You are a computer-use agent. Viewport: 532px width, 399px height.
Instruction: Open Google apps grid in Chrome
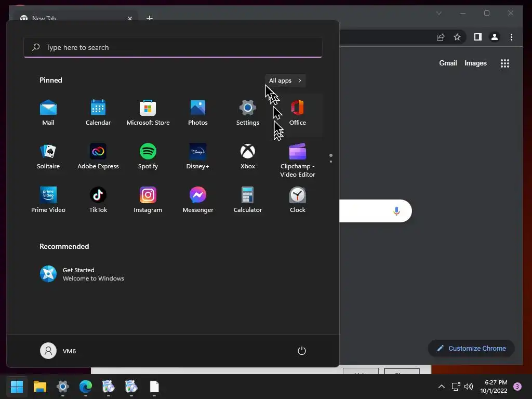[505, 63]
